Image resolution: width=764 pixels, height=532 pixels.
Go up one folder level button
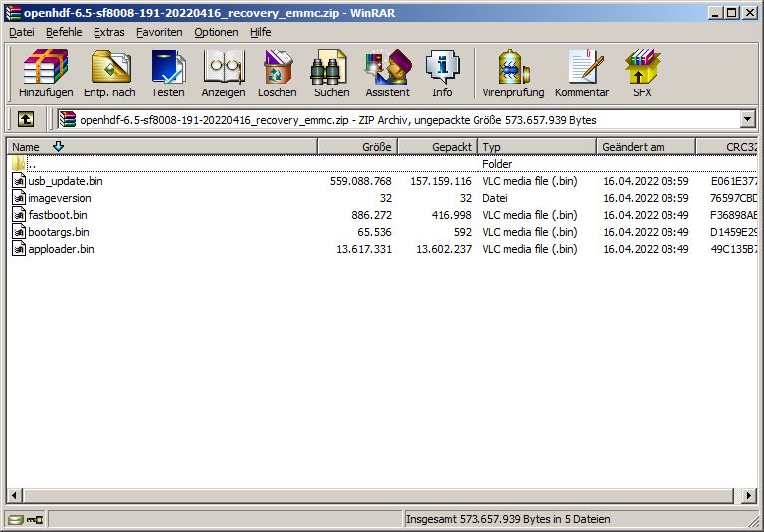tap(26, 119)
